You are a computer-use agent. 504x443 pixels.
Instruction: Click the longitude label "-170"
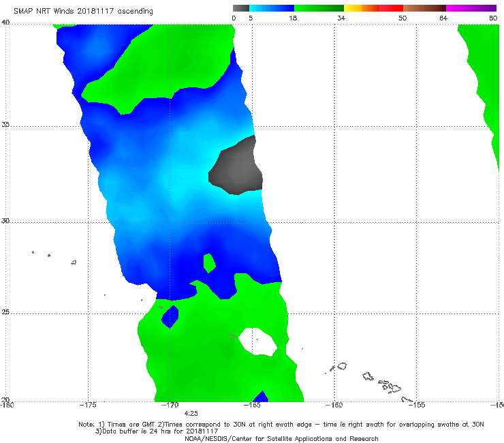click(170, 405)
